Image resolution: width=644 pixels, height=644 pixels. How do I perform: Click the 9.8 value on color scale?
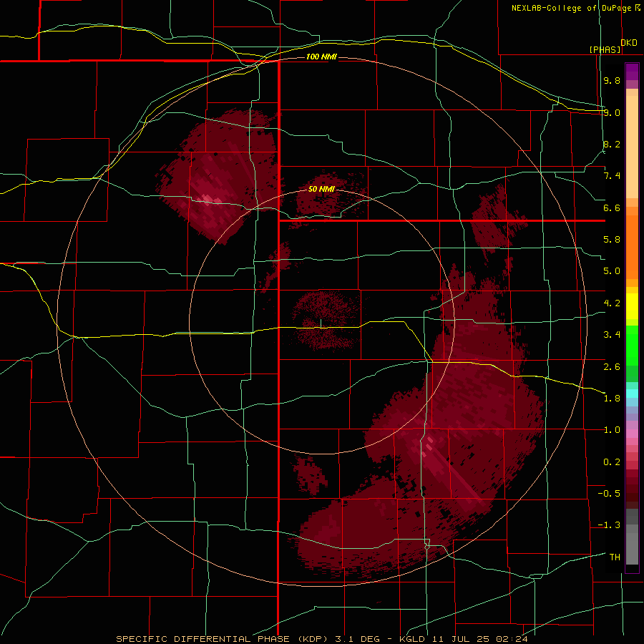tap(612, 80)
